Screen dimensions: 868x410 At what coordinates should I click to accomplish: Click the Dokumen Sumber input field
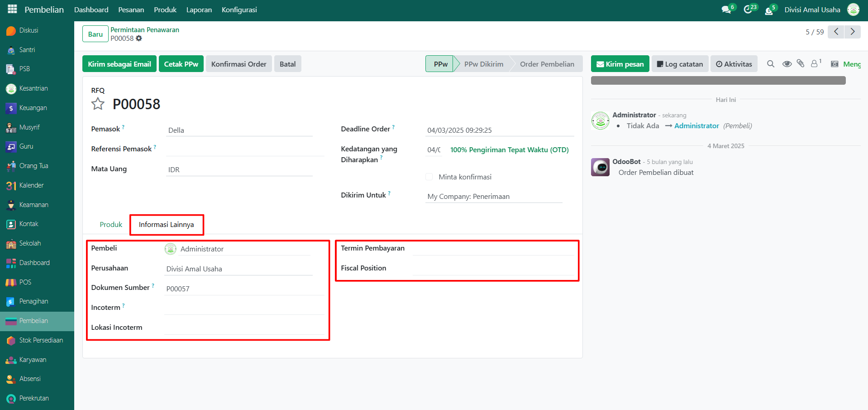pyautogui.click(x=243, y=289)
